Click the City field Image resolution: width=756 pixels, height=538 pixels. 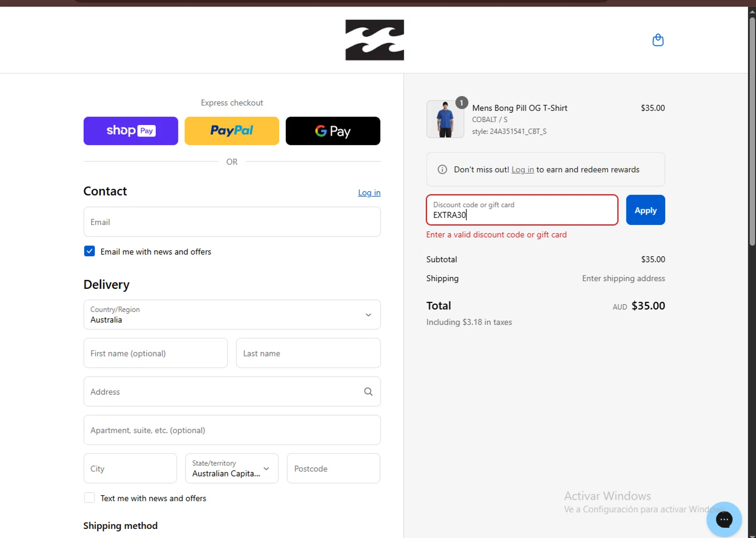(130, 468)
